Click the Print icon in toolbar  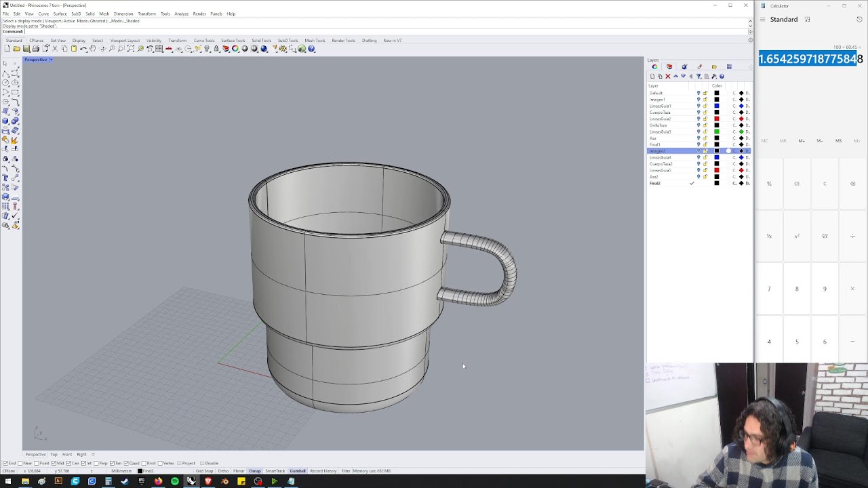(35, 49)
